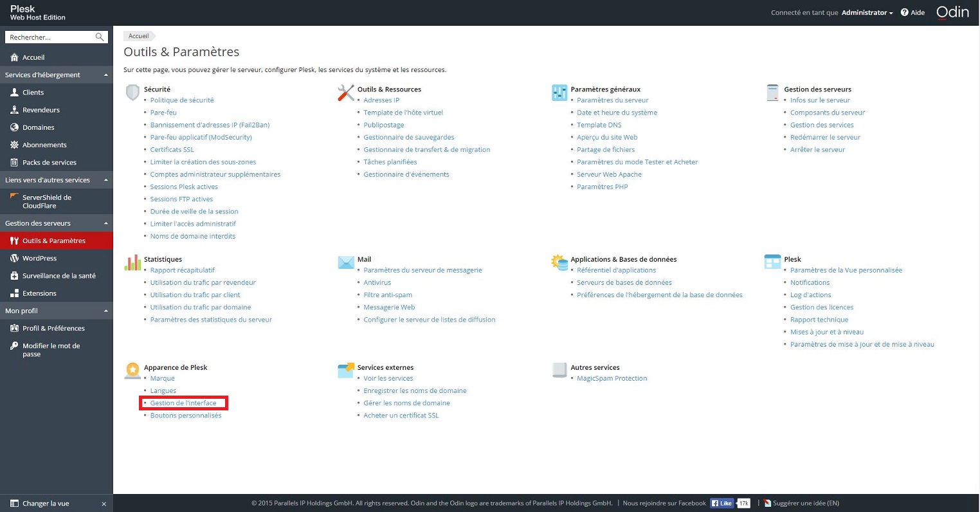Screen dimensions: 980x512
Task: Click the search magnifier icon in sidebar
Action: click(100, 37)
